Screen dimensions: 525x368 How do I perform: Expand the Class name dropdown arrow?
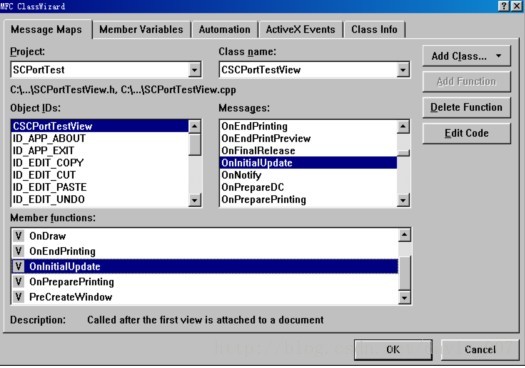click(x=403, y=70)
